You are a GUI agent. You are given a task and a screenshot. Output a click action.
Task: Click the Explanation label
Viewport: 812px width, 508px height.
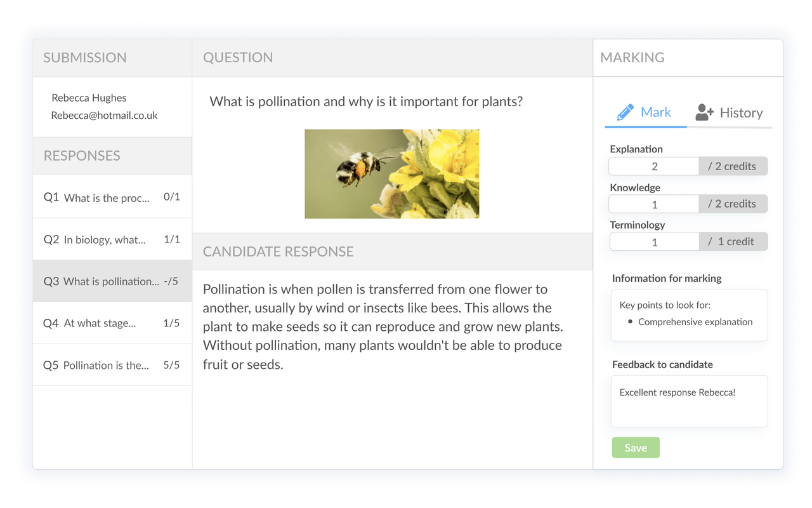coord(636,149)
